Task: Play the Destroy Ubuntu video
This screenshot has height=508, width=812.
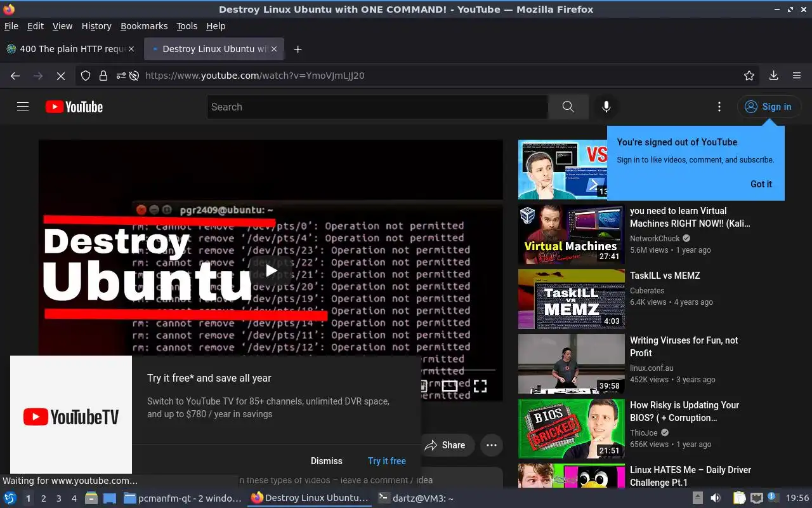Action: [271, 271]
